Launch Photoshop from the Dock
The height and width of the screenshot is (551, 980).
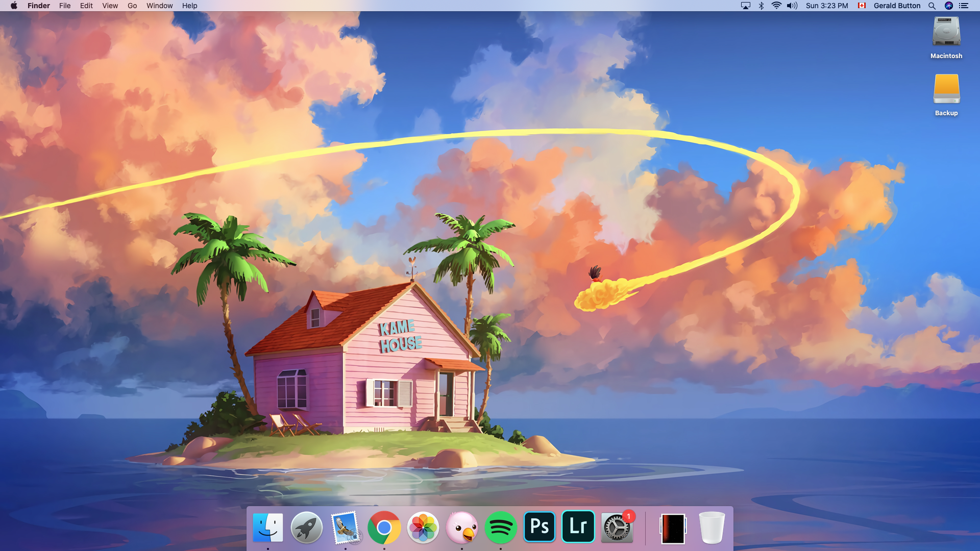tap(540, 527)
